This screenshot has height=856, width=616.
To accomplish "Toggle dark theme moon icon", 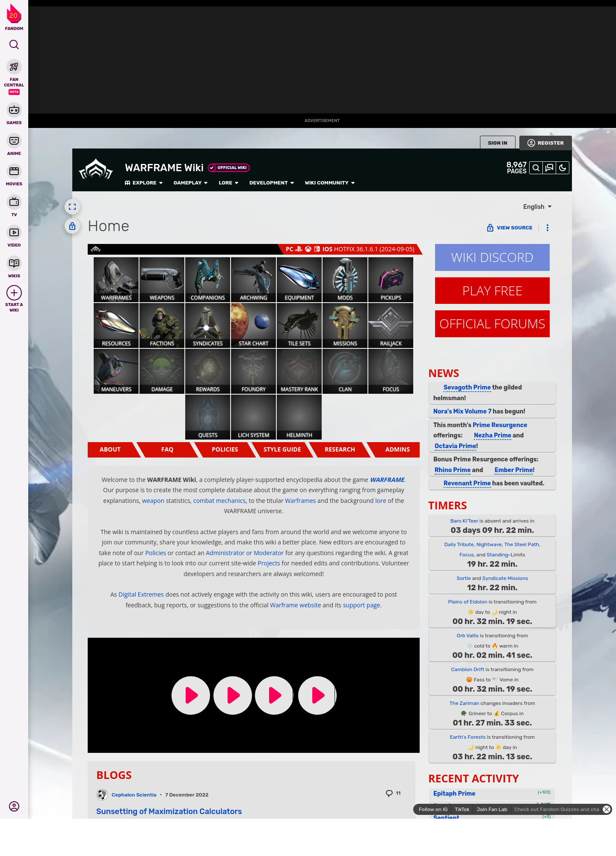I will point(563,168).
